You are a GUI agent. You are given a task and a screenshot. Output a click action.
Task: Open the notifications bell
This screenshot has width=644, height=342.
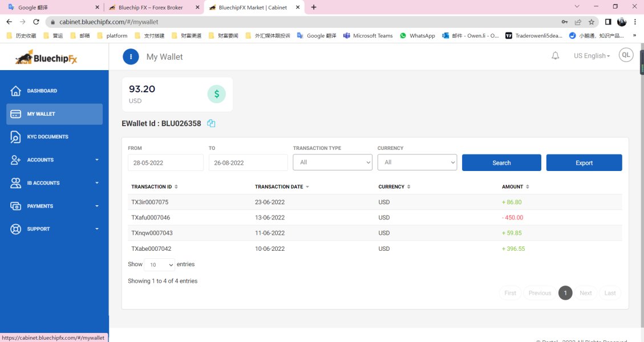[x=555, y=56]
